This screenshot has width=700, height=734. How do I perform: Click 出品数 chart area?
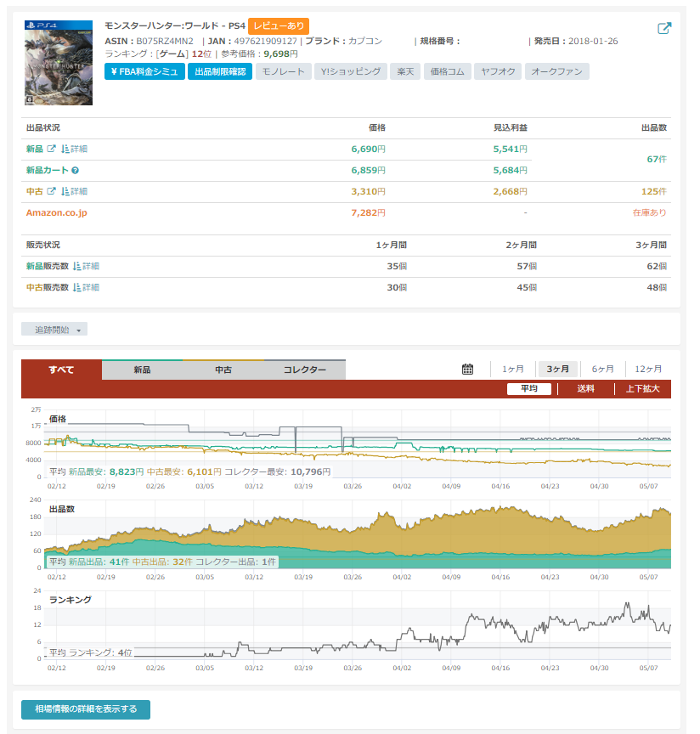pyautogui.click(x=358, y=534)
